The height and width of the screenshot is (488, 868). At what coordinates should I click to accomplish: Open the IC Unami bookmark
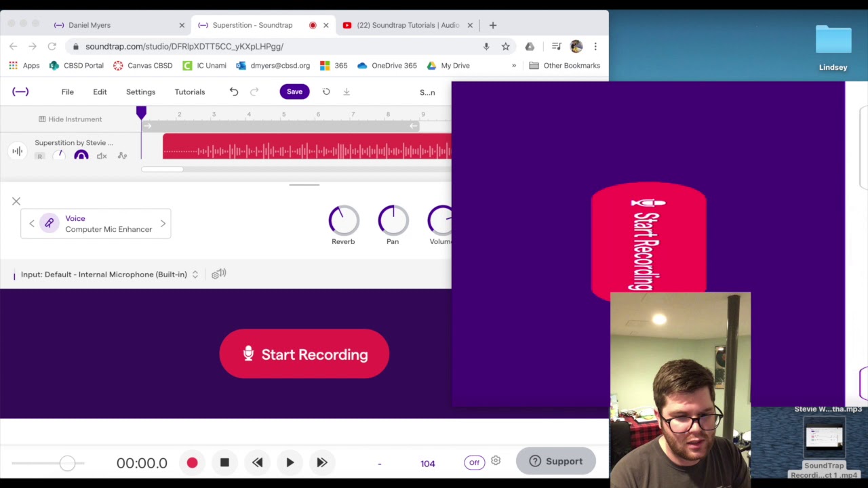click(204, 66)
